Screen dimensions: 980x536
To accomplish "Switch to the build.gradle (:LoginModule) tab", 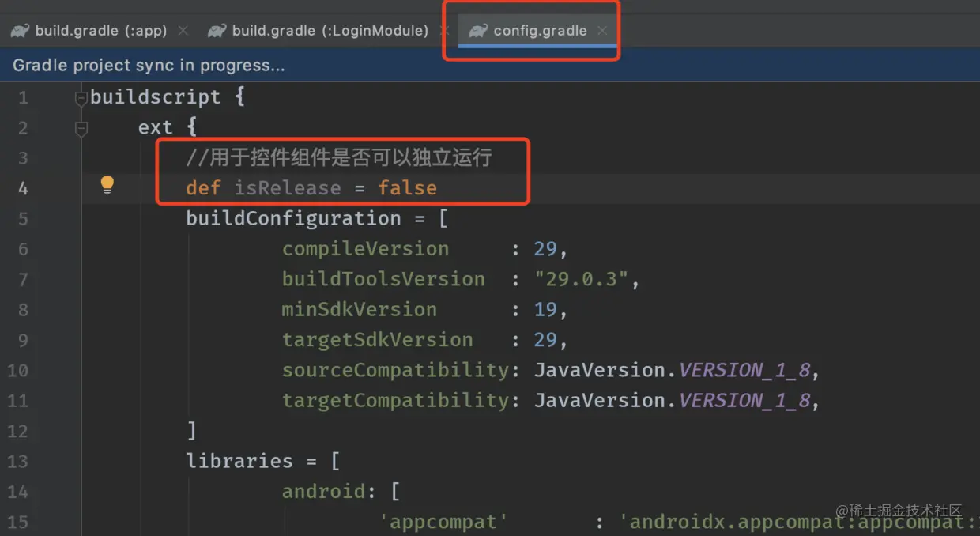I will point(330,31).
